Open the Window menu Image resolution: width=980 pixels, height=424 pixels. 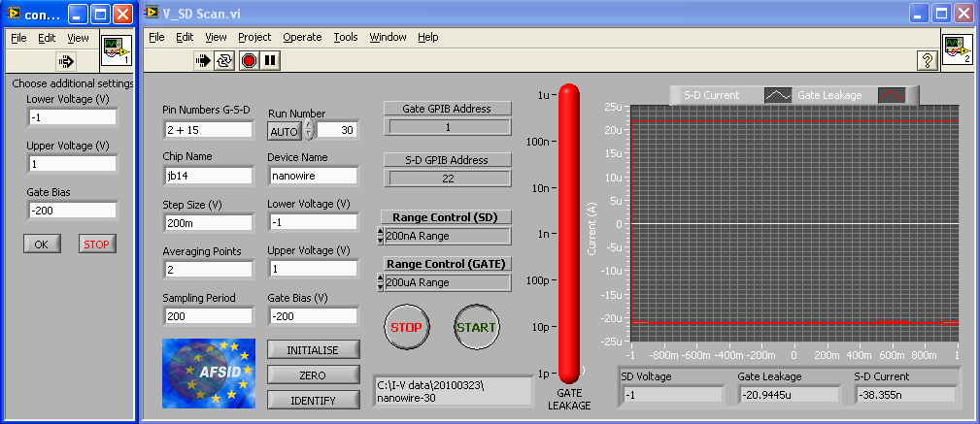click(x=388, y=38)
